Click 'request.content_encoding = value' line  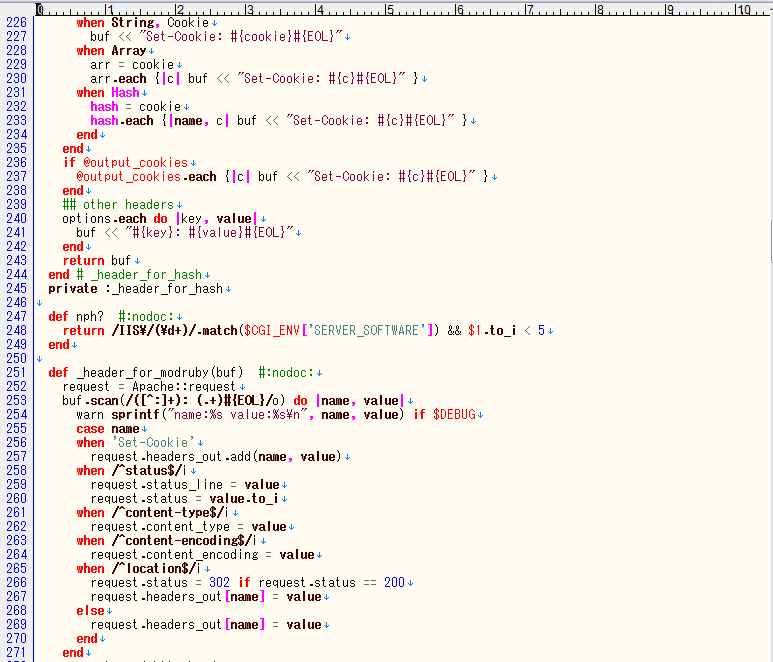coord(203,555)
